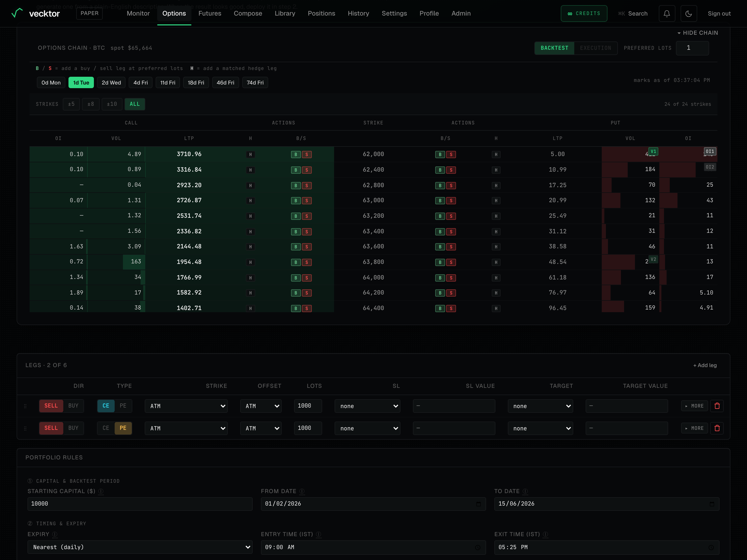
Task: Click call S button for strike 63,800
Action: click(307, 262)
